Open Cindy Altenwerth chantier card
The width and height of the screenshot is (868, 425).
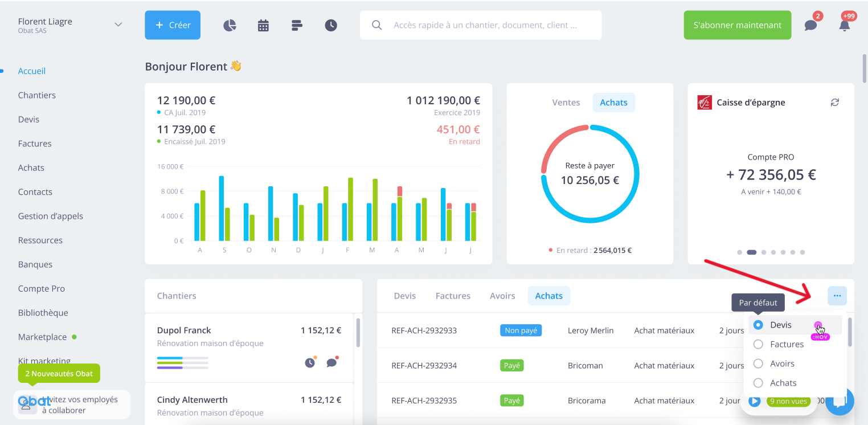[x=249, y=404]
